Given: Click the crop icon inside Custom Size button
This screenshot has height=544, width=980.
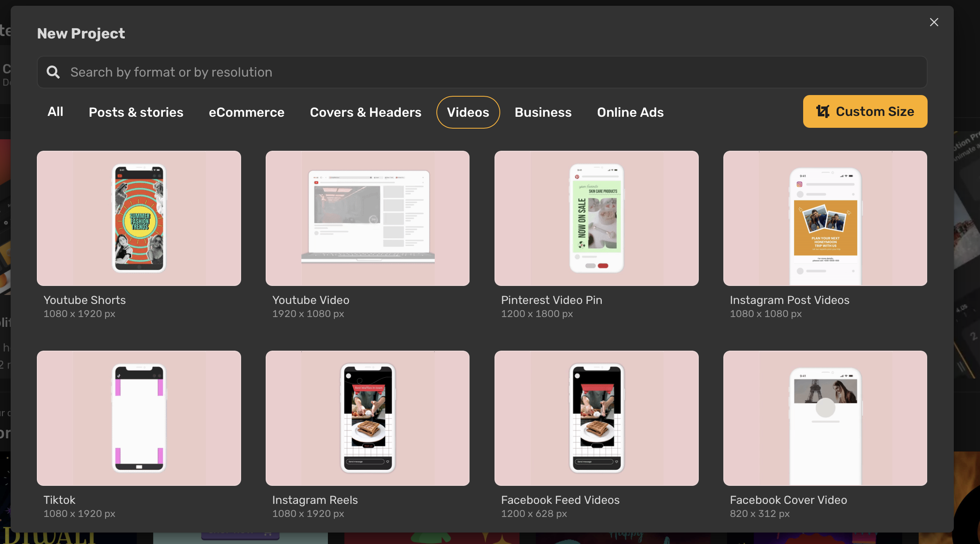Looking at the screenshot, I should click(823, 111).
